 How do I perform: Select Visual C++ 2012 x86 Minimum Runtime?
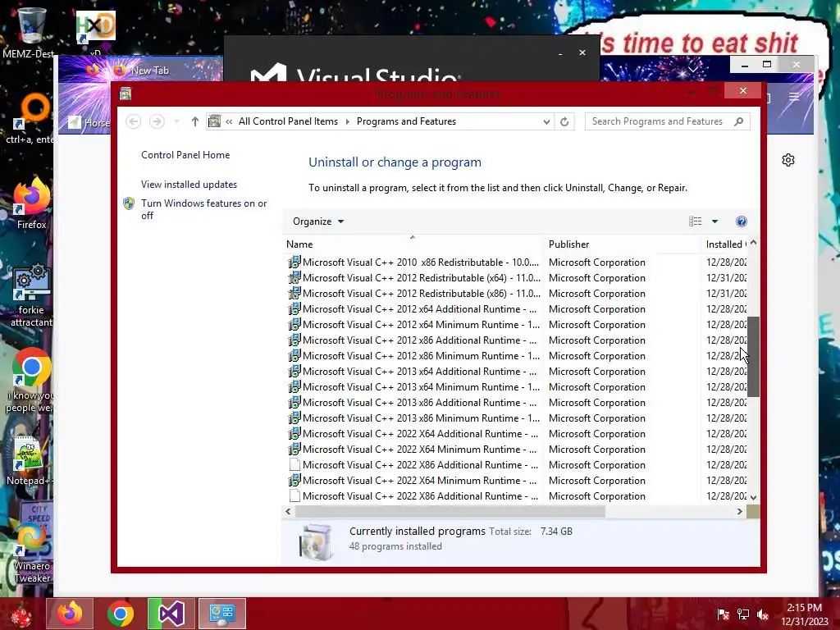tap(516, 356)
